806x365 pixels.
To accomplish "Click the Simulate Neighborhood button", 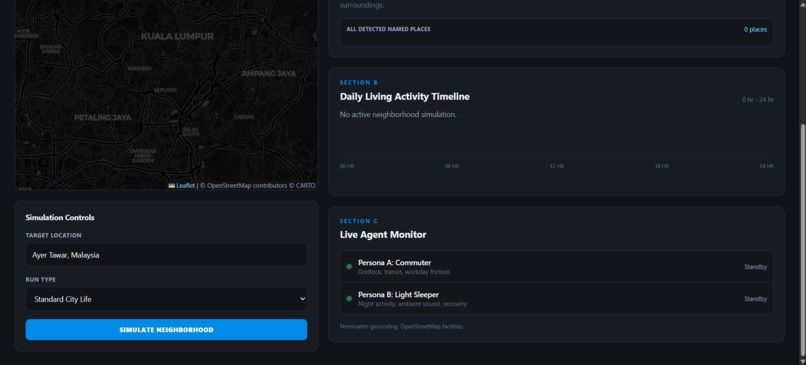I will [167, 330].
